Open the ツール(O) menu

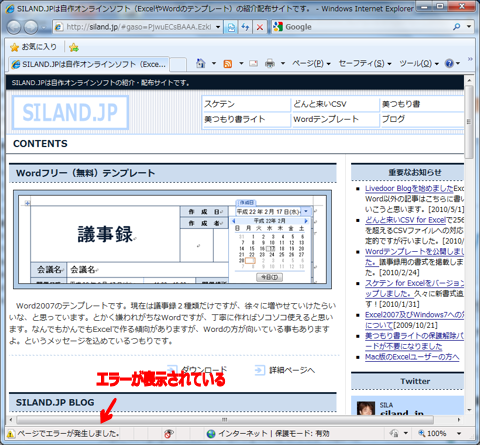click(419, 63)
